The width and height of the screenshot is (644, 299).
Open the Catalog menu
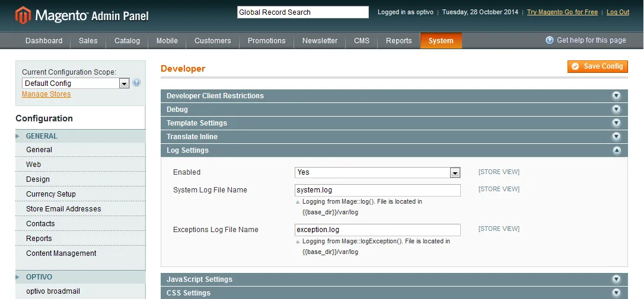(127, 41)
